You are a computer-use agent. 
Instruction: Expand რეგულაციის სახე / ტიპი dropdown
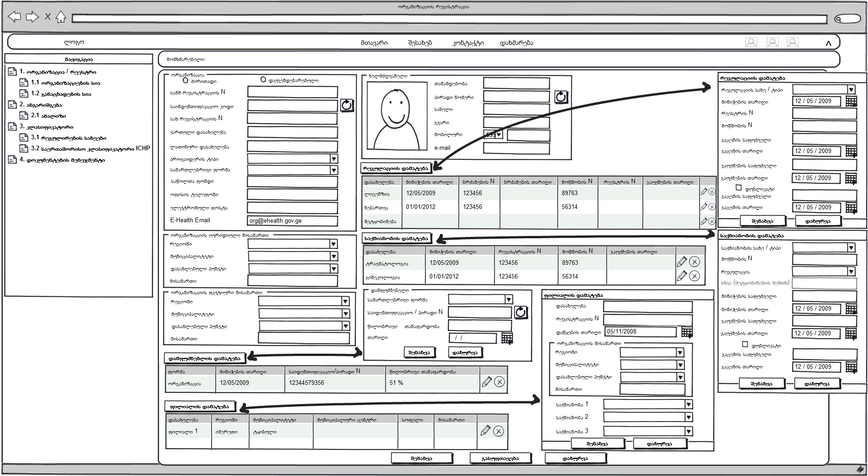[x=851, y=90]
